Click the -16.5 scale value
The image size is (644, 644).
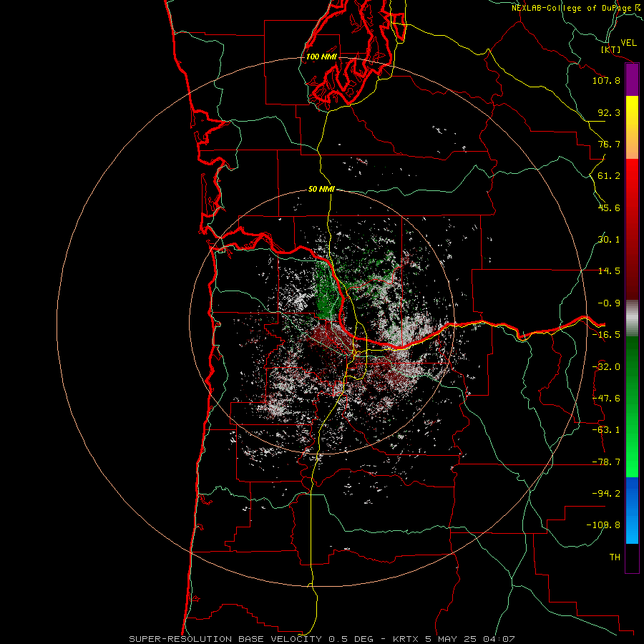[606, 335]
